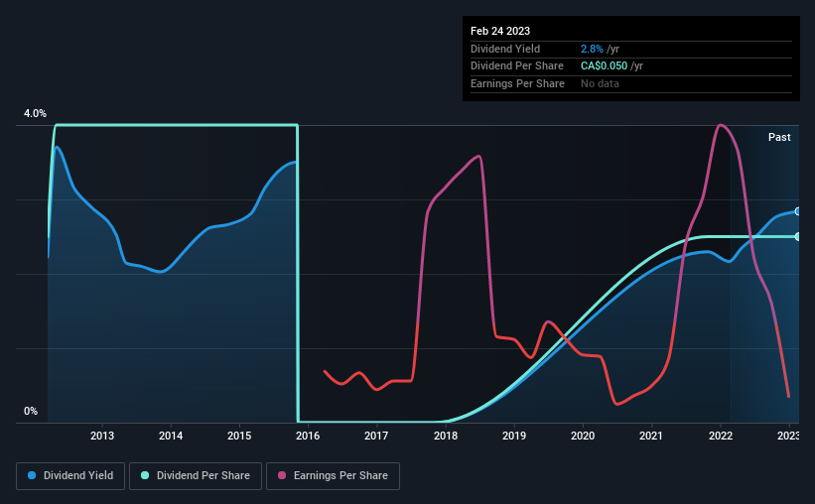Click the teal Dividend Per Share endpoint marker
The image size is (815, 504).
point(798,236)
